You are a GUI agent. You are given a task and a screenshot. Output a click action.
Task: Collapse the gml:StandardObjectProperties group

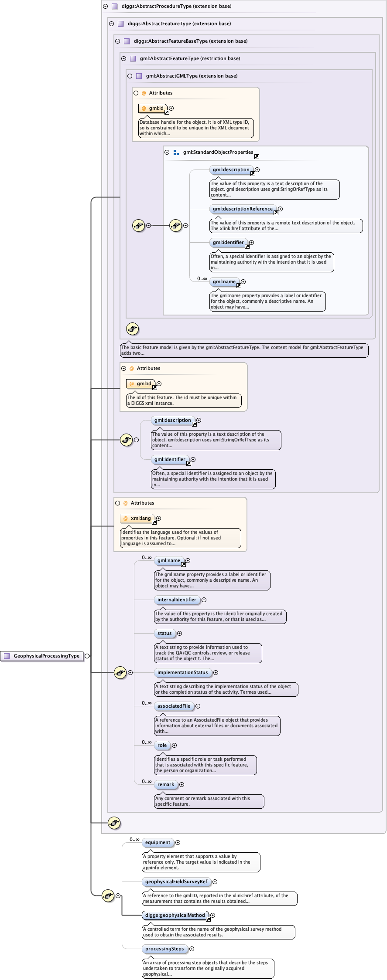167,153
